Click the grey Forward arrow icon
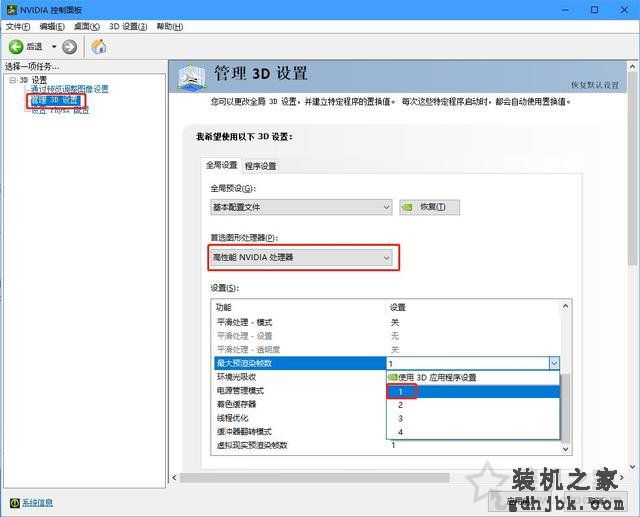 coord(69,47)
